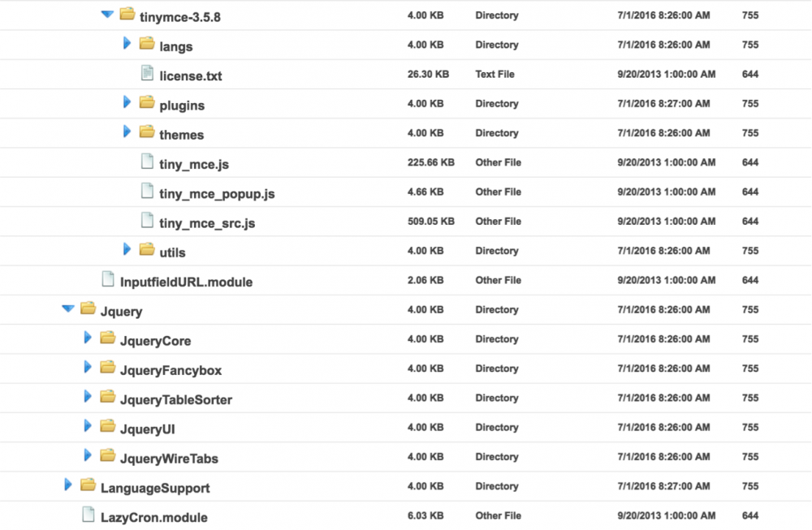The width and height of the screenshot is (812, 530).
Task: Expand the LanguageSupport folder arrow
Action: [x=68, y=485]
